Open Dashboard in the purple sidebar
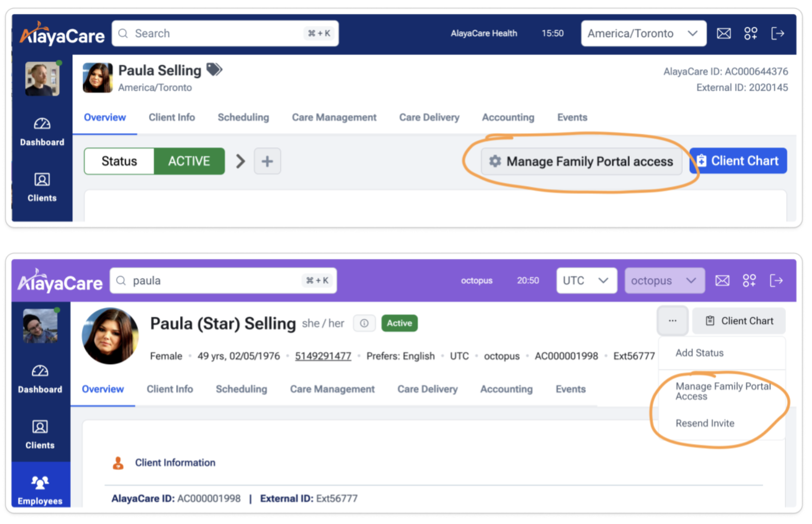Viewport: 812px width, 524px height. 40,378
